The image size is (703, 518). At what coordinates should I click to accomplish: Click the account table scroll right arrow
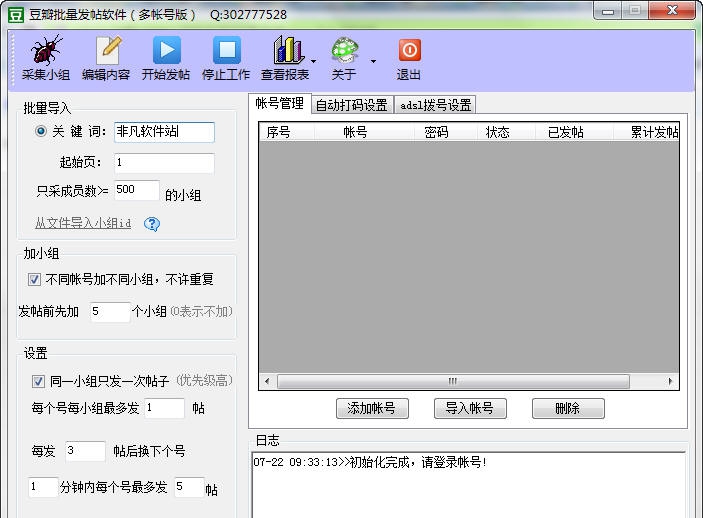click(x=670, y=382)
